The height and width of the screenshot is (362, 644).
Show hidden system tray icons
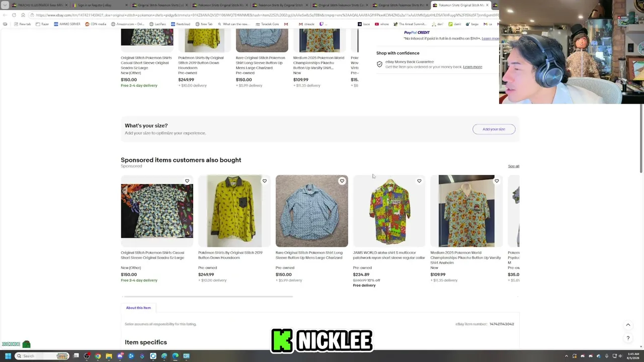(x=567, y=356)
